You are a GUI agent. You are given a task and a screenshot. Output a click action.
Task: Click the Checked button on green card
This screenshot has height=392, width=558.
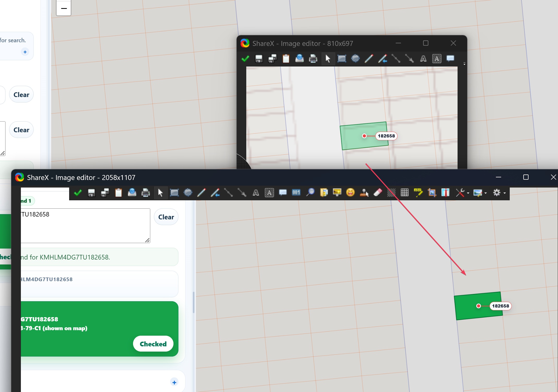point(153,344)
